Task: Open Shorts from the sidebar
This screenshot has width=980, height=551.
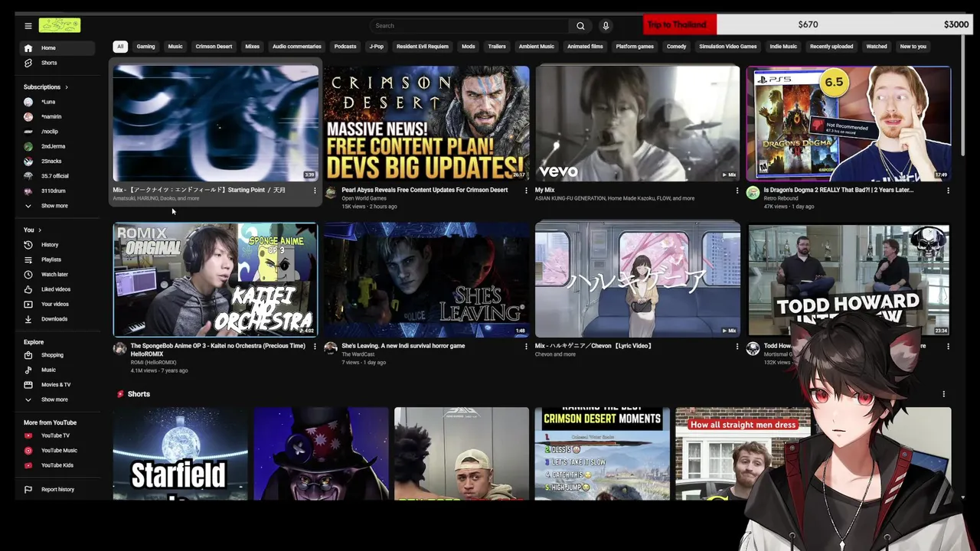Action: pos(57,63)
